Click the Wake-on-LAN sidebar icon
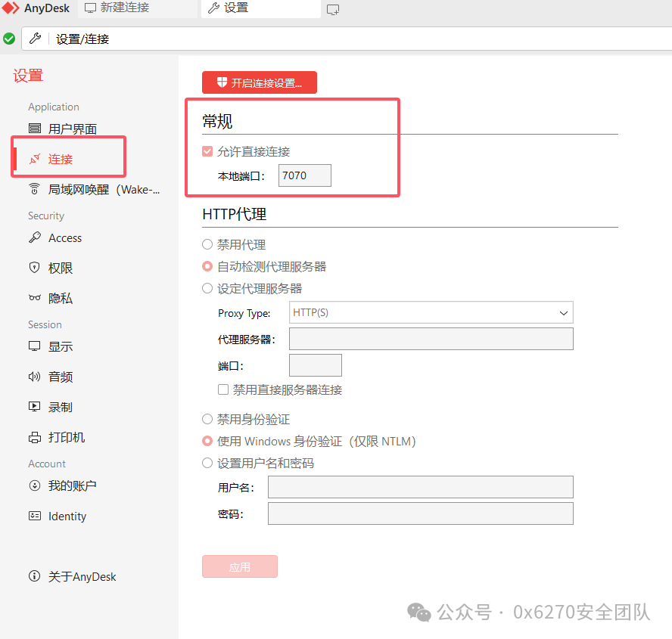This screenshot has width=672, height=639. 35,189
